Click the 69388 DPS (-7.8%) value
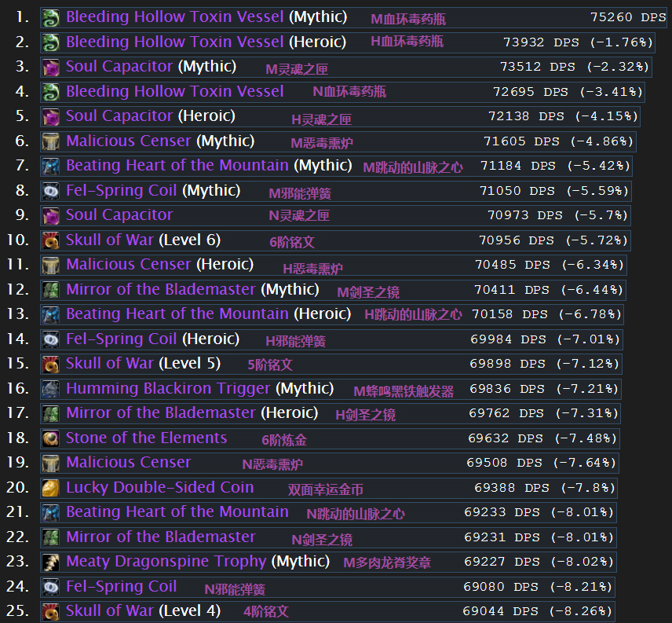Screen dimensions: 672x623 coord(545,488)
